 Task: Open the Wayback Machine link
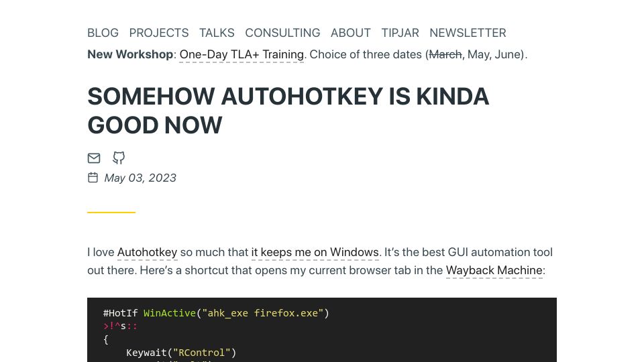tap(494, 270)
